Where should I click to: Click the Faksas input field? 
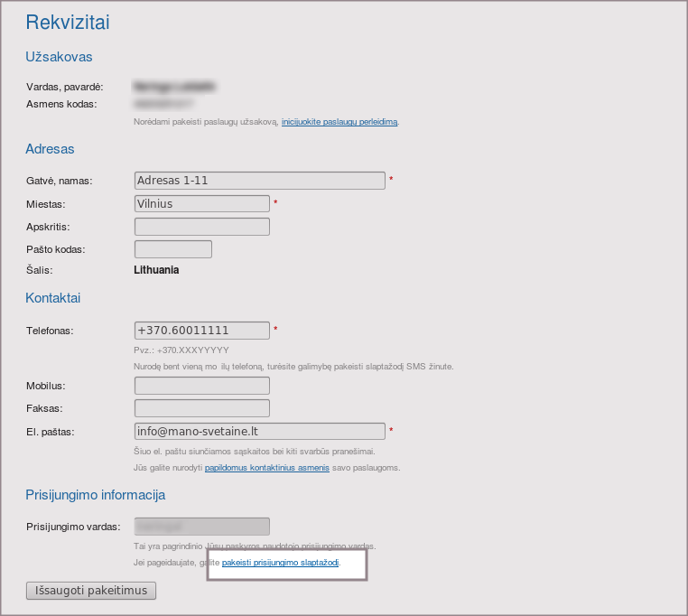click(x=201, y=409)
